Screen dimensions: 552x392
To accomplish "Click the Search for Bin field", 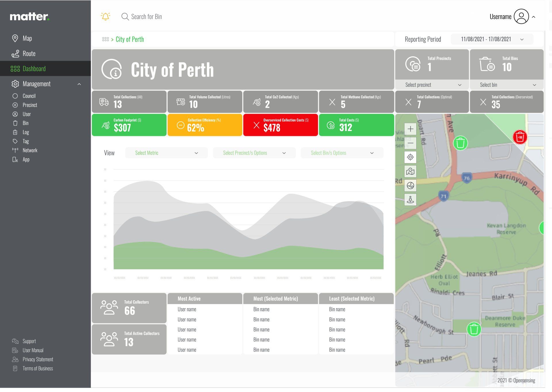I will [146, 17].
